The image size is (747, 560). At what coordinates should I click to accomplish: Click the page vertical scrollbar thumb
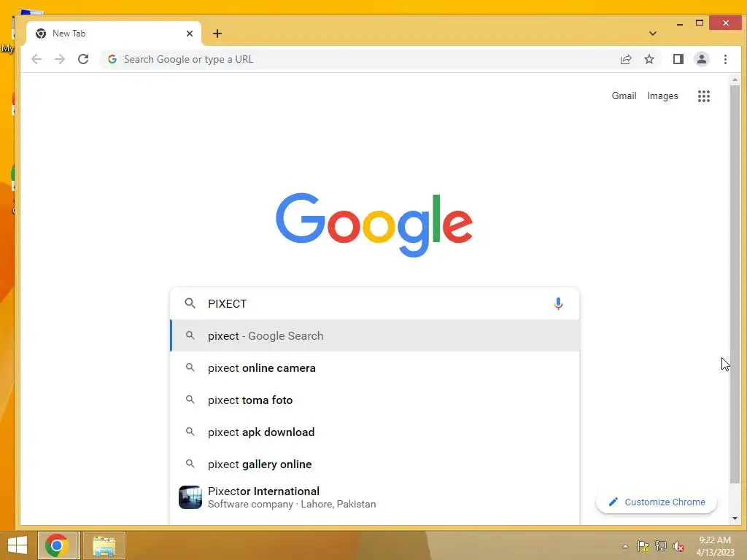pyautogui.click(x=735, y=284)
